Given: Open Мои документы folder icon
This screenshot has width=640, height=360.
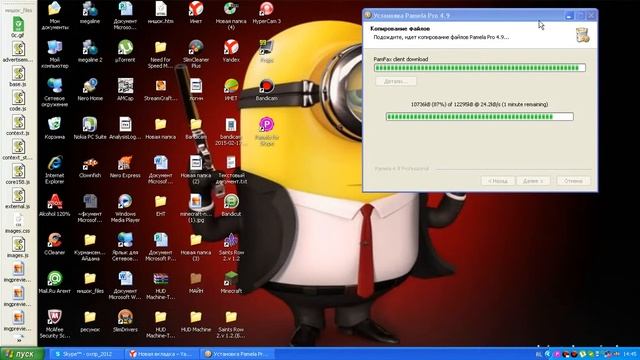Looking at the screenshot, I should pyautogui.click(x=55, y=15).
